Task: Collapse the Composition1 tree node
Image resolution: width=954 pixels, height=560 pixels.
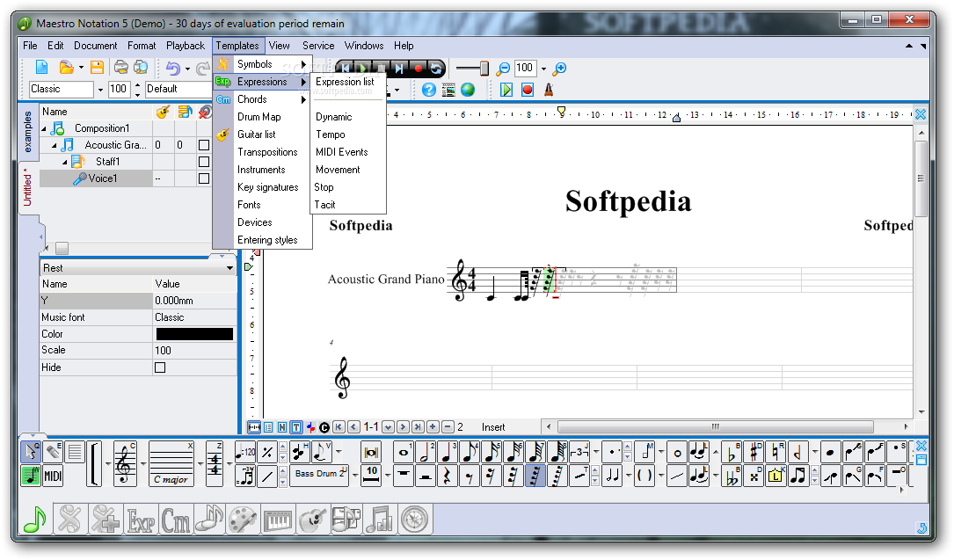Action: pos(44,129)
